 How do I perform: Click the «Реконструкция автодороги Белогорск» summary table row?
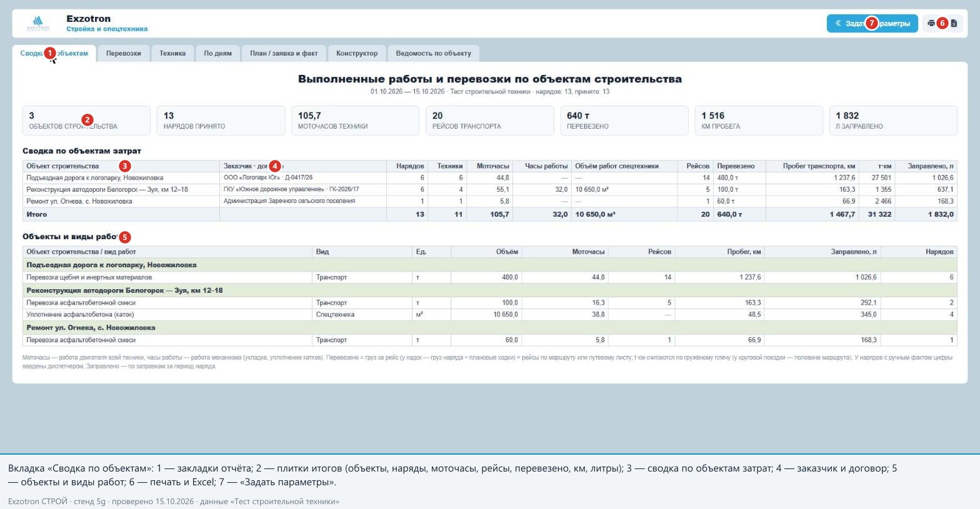490,189
